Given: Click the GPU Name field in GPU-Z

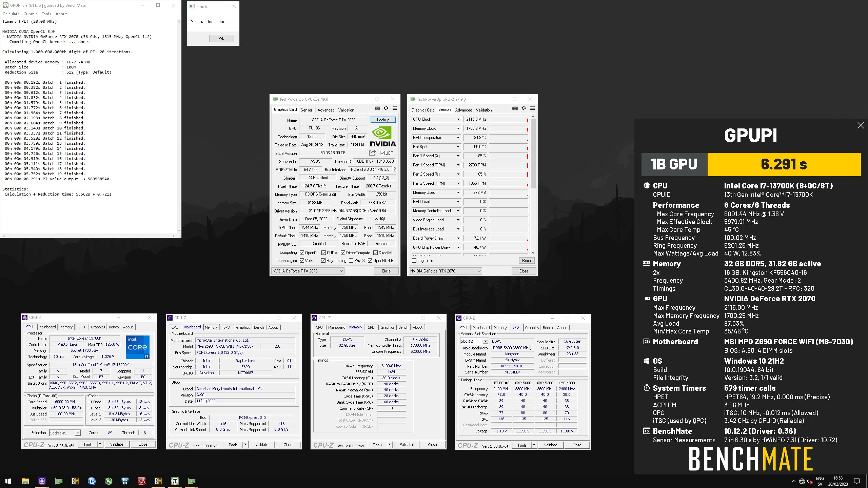Looking at the screenshot, I should click(333, 120).
